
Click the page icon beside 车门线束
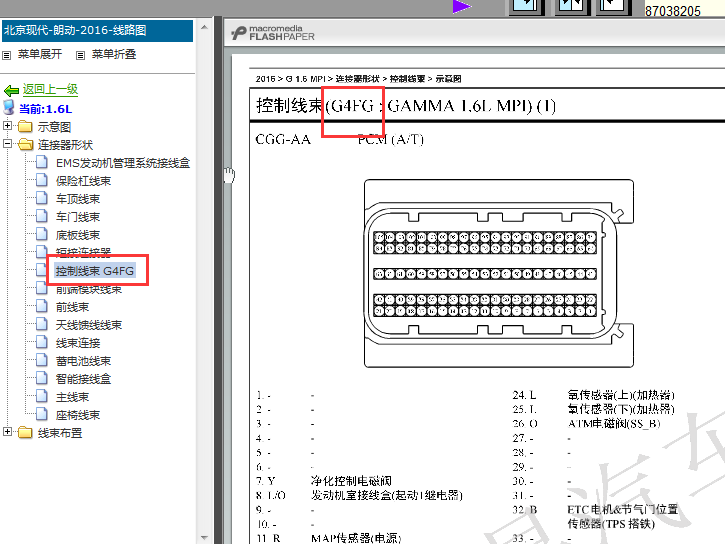coord(42,216)
